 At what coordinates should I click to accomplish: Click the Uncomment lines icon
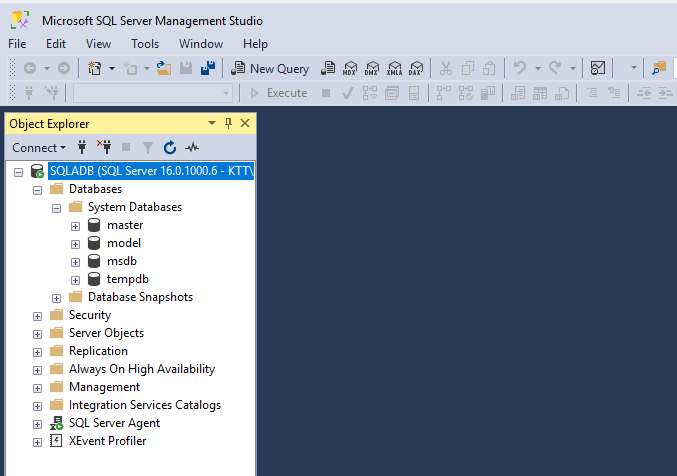point(614,93)
